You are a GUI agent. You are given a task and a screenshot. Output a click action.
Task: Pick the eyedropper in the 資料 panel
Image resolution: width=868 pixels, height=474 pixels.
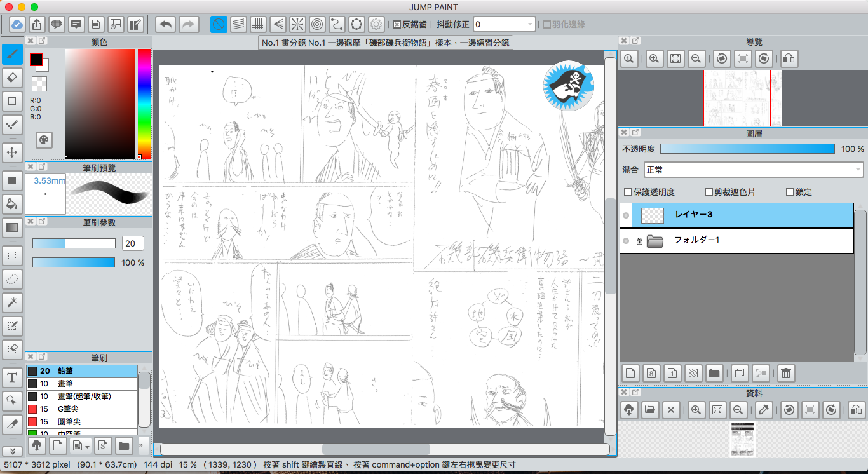764,410
